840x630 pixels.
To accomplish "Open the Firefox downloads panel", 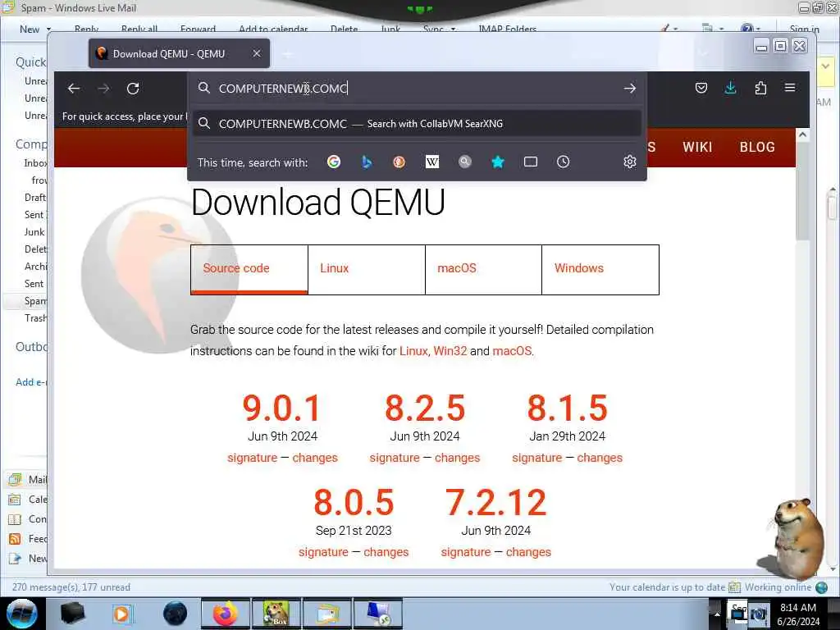I will pyautogui.click(x=730, y=88).
